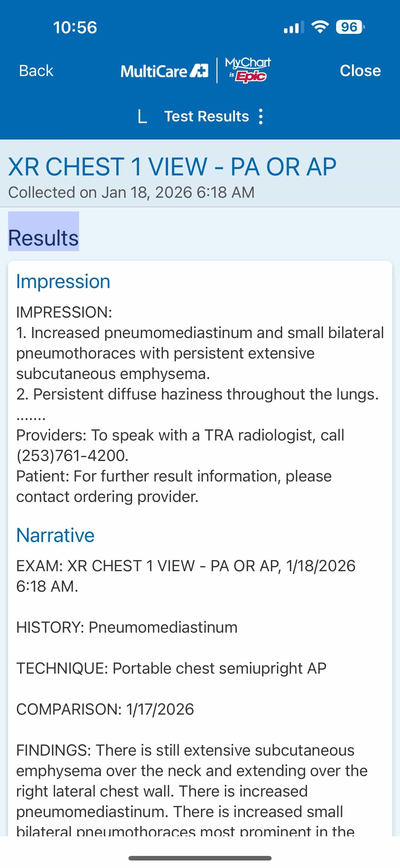Screen dimensions: 400x868
Task: Call the TRA radiologist phone number
Action: tap(72, 455)
